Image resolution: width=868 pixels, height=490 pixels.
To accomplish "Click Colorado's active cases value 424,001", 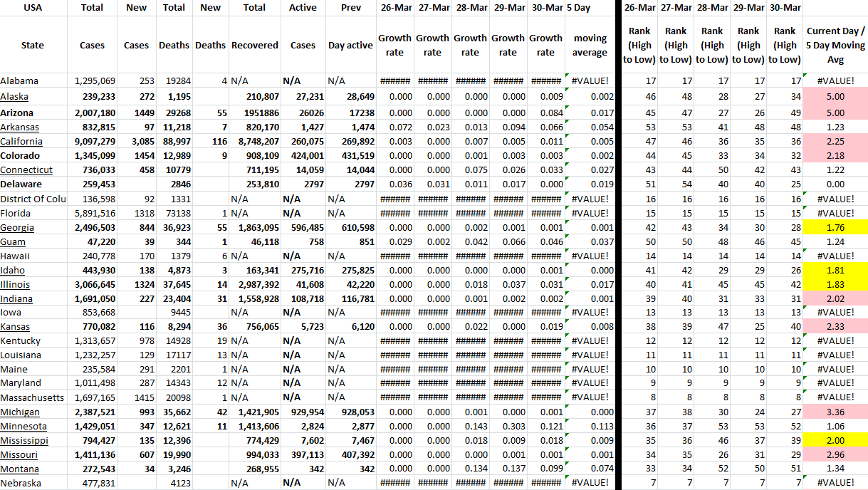I will tap(303, 156).
